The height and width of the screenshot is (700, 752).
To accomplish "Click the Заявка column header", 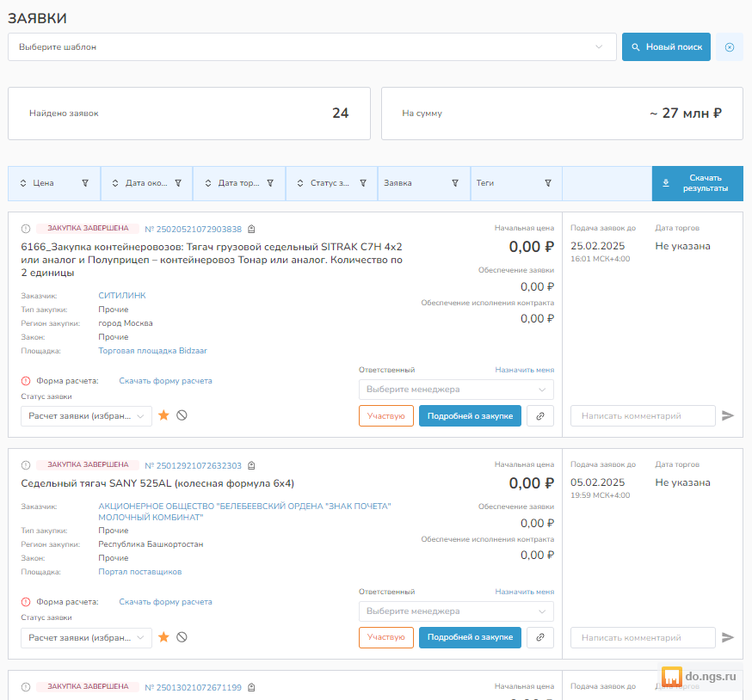I will [398, 183].
